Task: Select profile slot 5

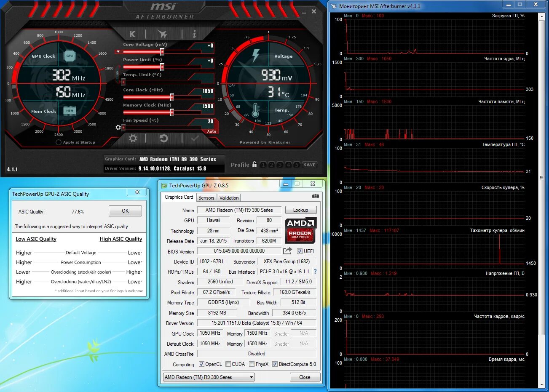Action: click(x=297, y=165)
